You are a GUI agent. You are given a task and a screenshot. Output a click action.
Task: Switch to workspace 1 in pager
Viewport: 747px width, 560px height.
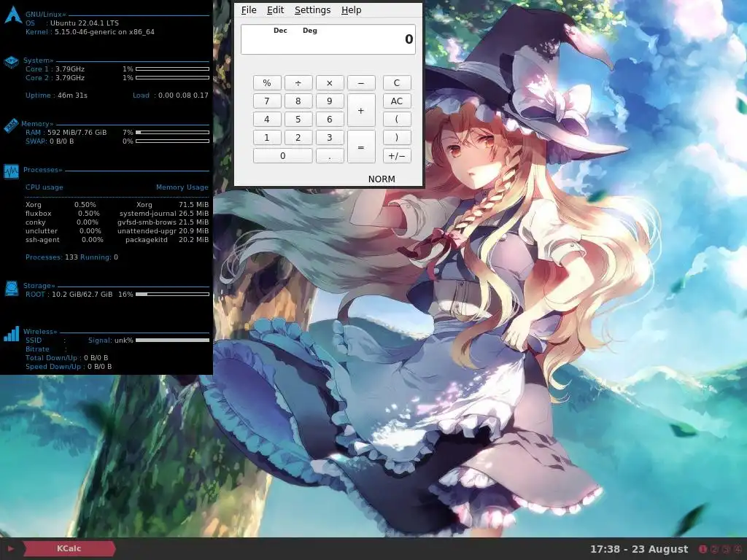(x=703, y=549)
